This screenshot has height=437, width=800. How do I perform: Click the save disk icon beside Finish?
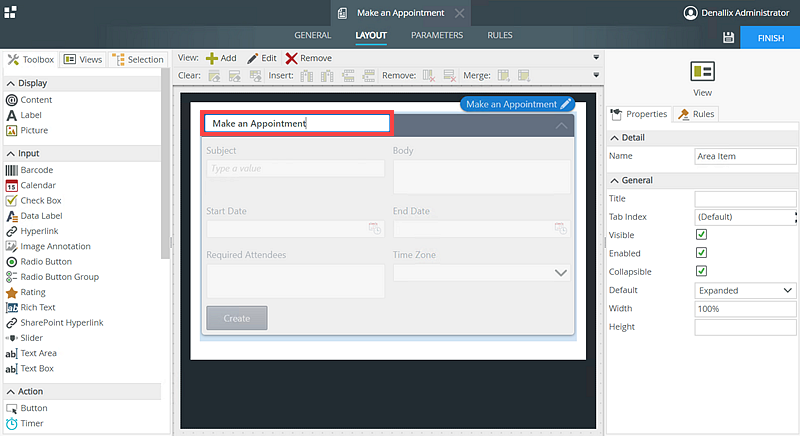click(x=729, y=37)
